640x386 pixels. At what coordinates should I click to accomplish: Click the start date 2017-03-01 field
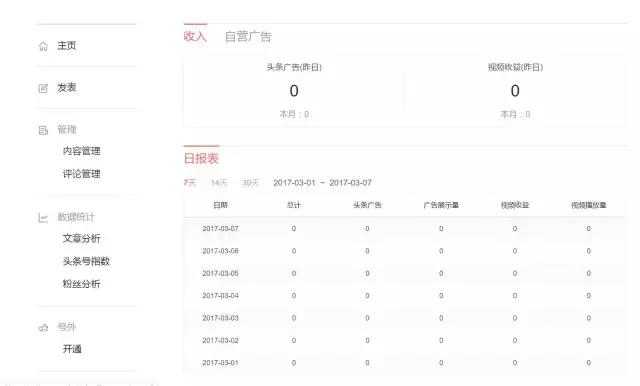tap(294, 183)
